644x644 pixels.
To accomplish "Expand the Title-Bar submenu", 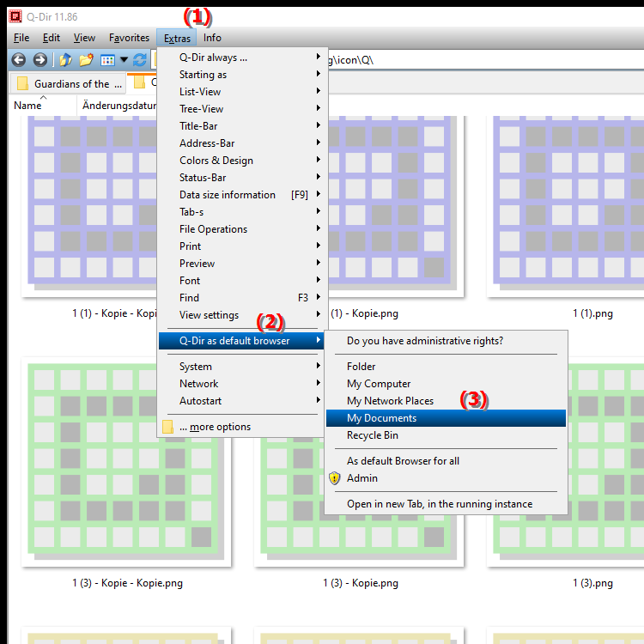I will pyautogui.click(x=242, y=126).
